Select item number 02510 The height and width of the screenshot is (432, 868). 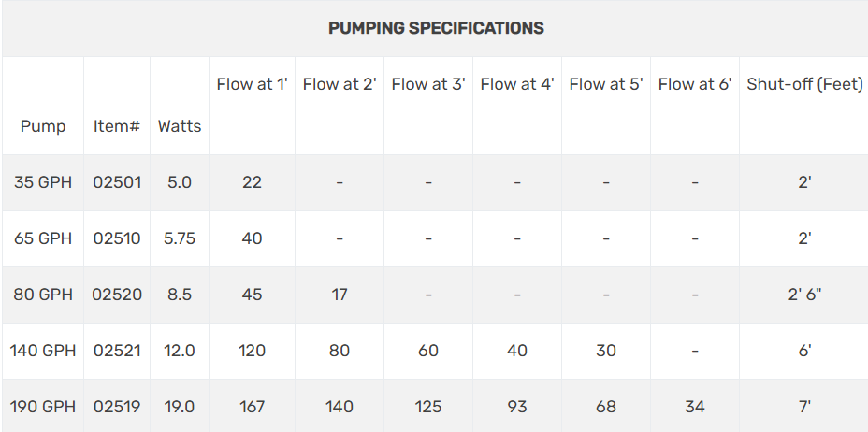point(117,238)
